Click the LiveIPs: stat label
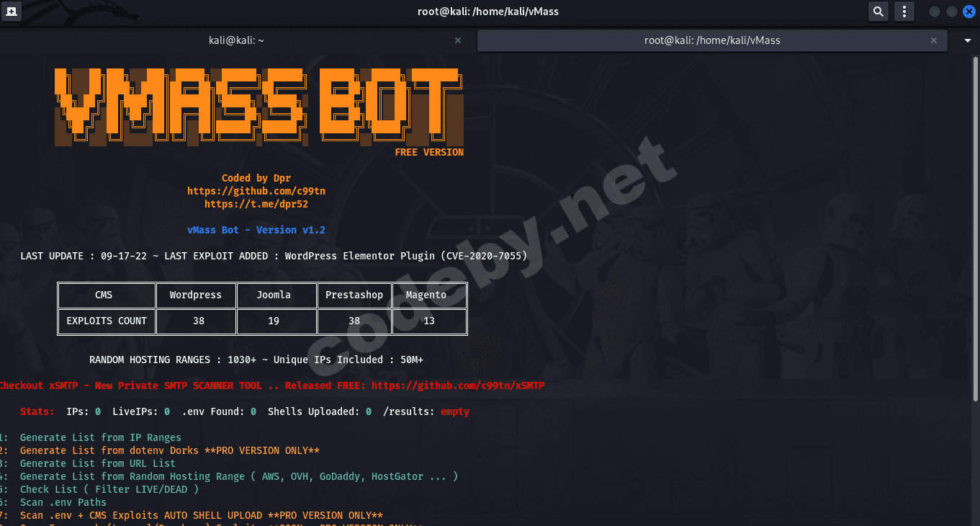The height and width of the screenshot is (526, 980). click(x=135, y=411)
